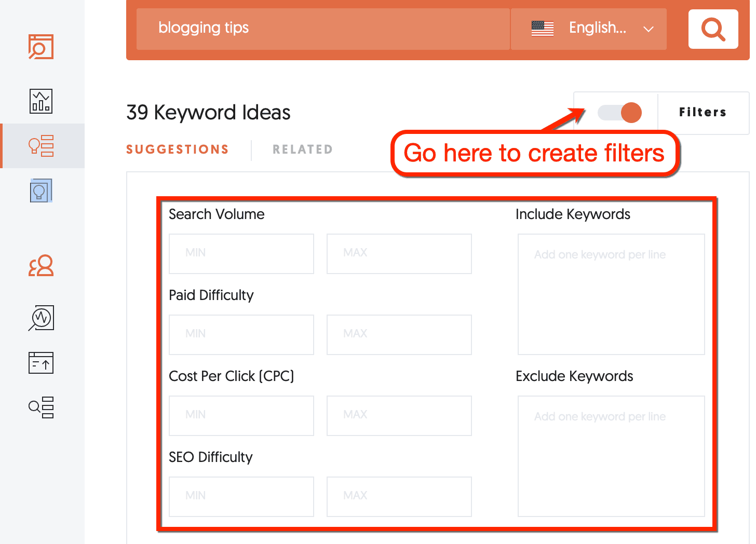The height and width of the screenshot is (544, 756).
Task: Click the Search Volume MIN field
Action: tap(241, 254)
